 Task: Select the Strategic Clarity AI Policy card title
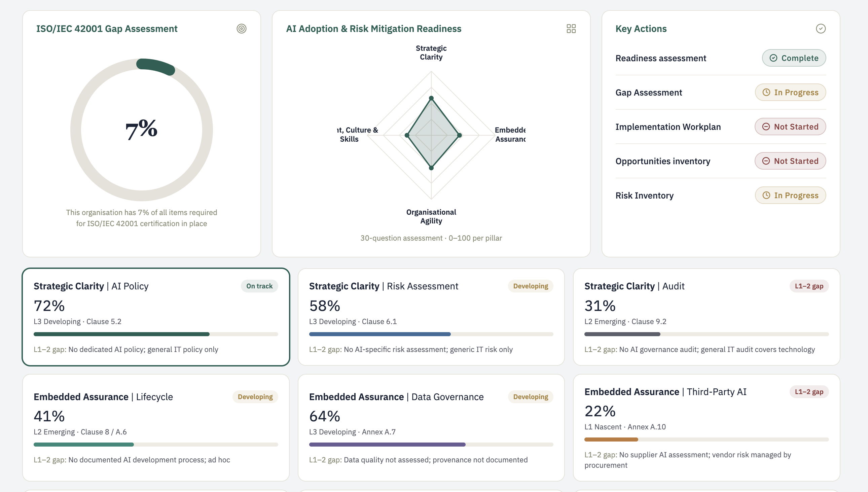pyautogui.click(x=91, y=286)
